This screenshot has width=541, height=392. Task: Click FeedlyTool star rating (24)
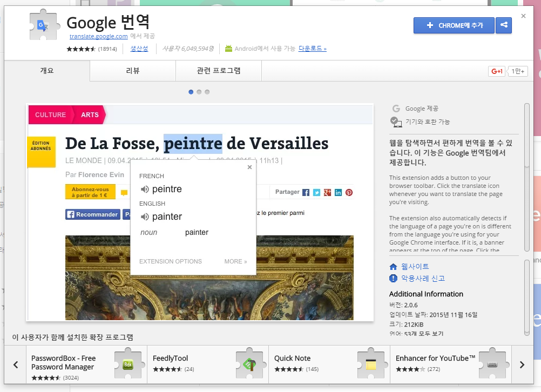click(173, 369)
